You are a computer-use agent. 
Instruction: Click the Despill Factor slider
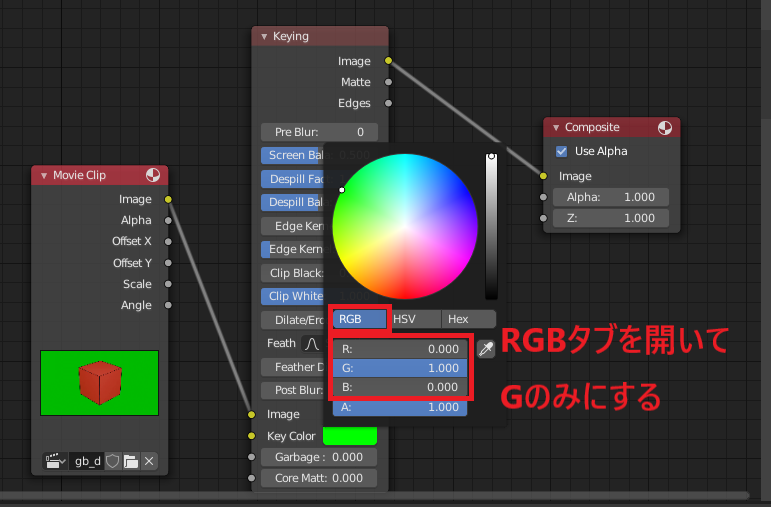pos(292,179)
